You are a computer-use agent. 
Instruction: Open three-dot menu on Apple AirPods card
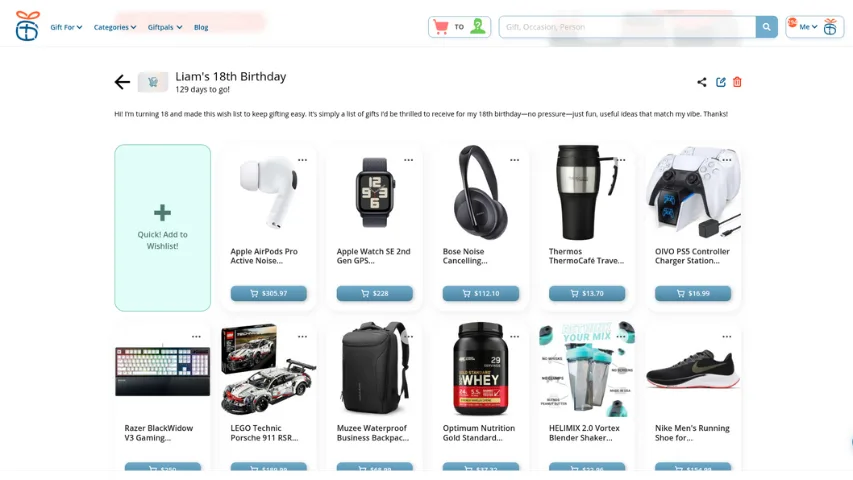click(x=302, y=160)
